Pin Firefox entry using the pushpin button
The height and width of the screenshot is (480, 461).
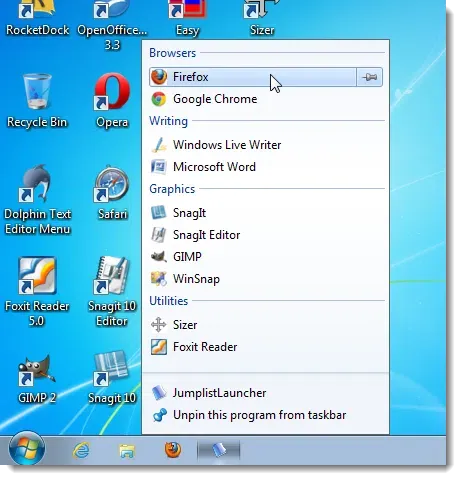[x=369, y=77]
